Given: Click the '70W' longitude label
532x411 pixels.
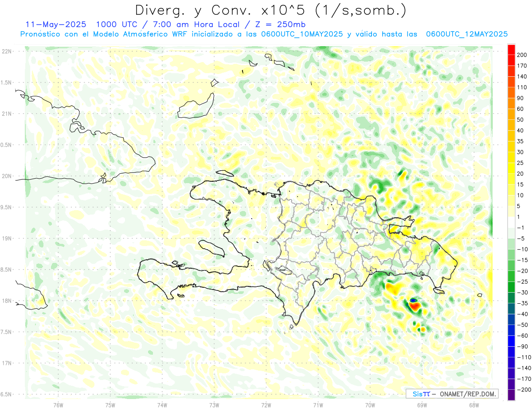Looking at the screenshot, I should point(370,404).
